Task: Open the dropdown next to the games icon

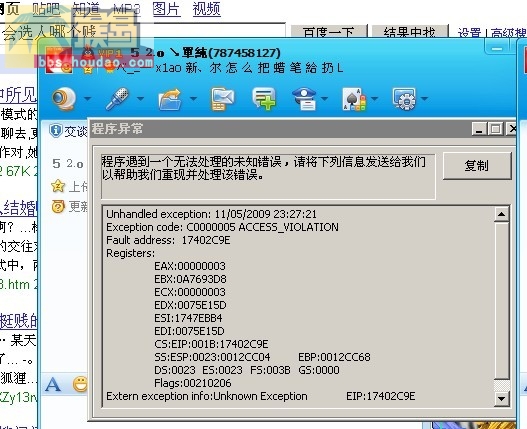Action: click(374, 99)
